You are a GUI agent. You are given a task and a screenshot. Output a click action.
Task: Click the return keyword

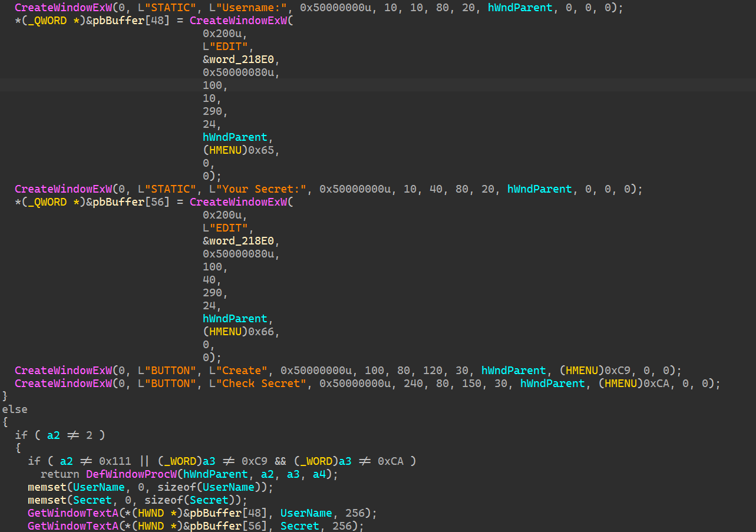pos(60,474)
